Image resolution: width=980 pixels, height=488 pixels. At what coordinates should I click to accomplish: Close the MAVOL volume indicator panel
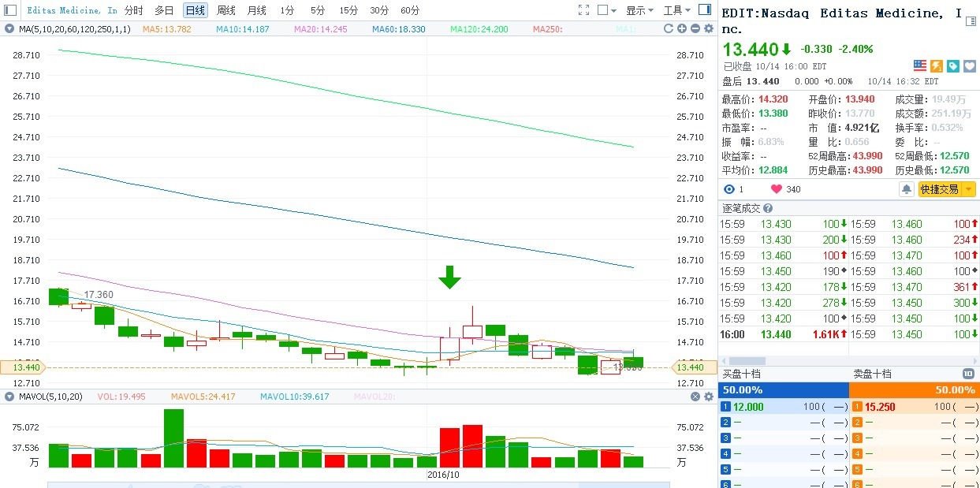[695, 397]
